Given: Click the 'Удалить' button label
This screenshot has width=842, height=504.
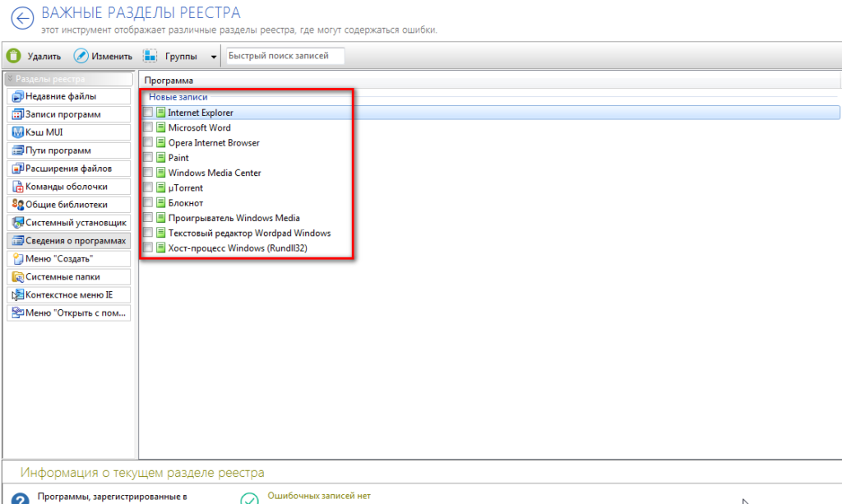Looking at the screenshot, I should 44,57.
